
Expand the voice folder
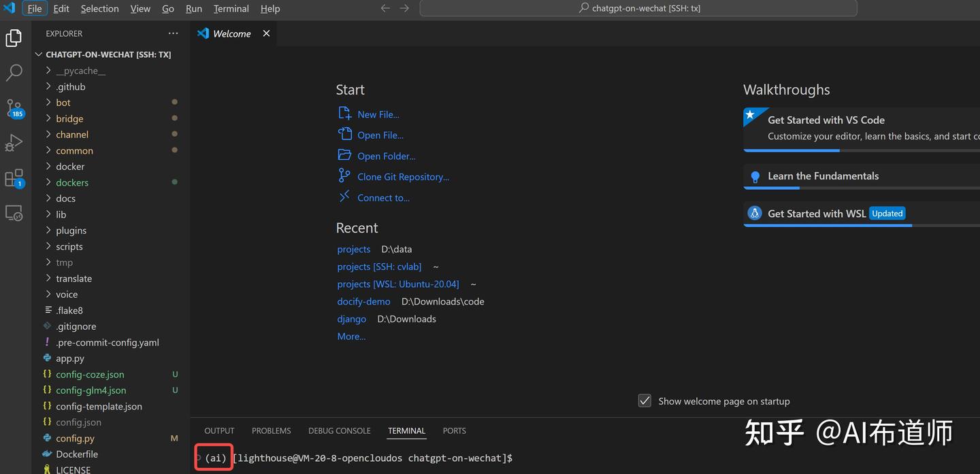pos(48,294)
